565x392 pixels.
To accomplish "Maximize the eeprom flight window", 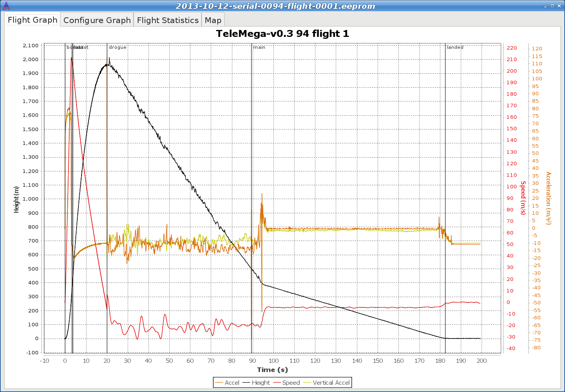I will click(552, 6).
